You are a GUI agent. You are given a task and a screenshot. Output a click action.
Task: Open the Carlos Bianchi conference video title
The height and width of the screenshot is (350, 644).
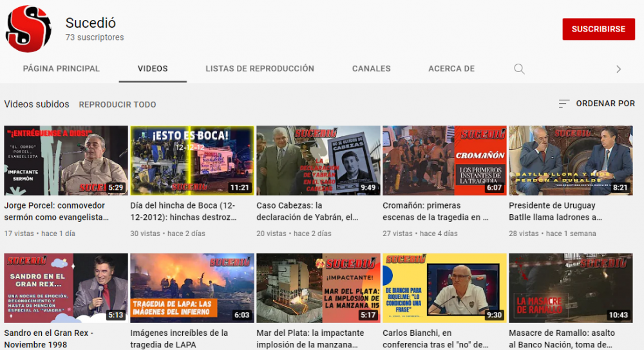pyautogui.click(x=436, y=338)
